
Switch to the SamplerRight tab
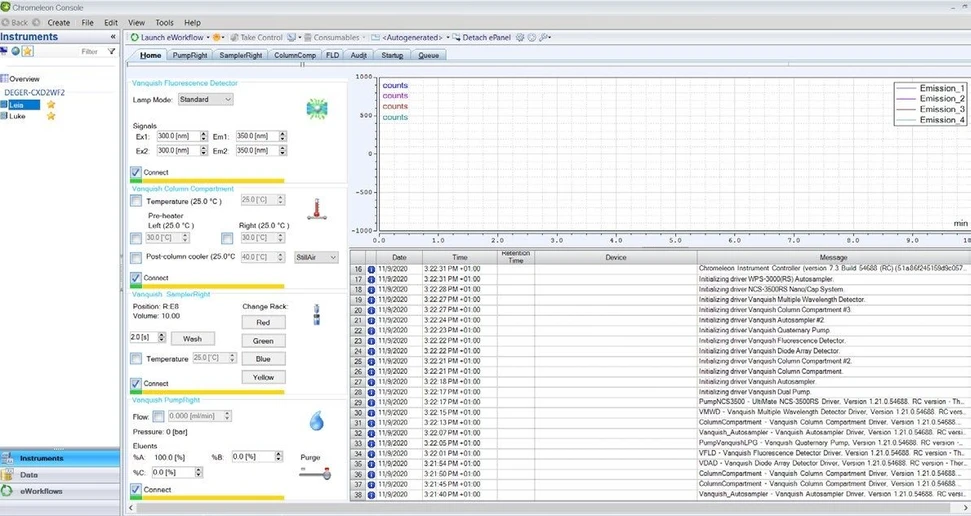click(x=240, y=55)
